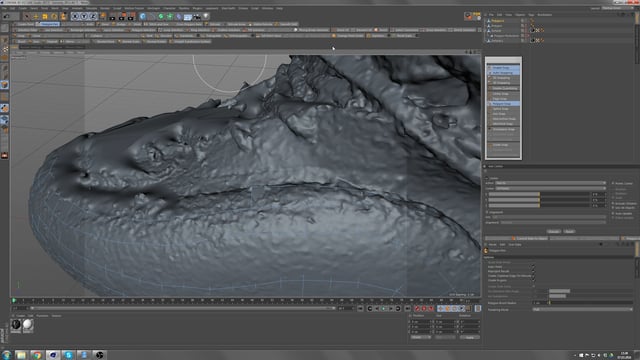Viewport: 640px width, 360px height.
Task: Open the Tags menu in Object Manager
Action: click(x=531, y=15)
